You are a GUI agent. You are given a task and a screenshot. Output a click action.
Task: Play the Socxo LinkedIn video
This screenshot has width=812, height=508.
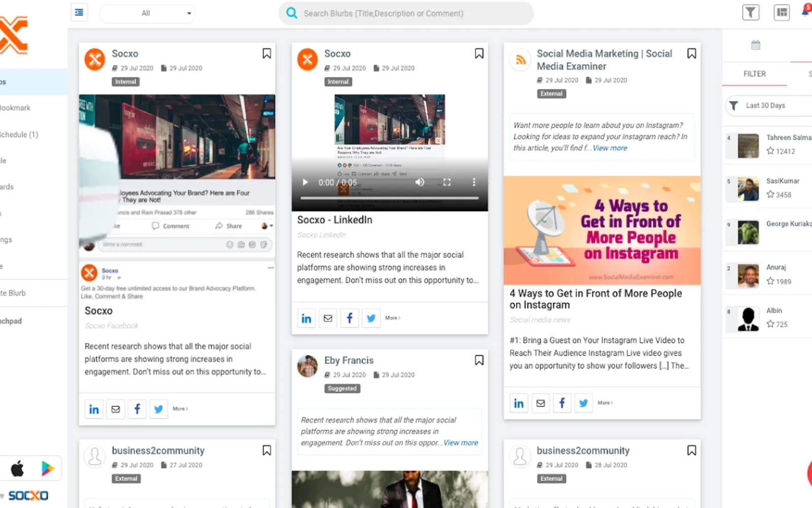coord(305,182)
